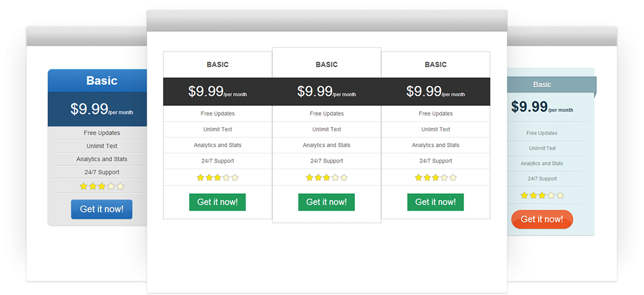The height and width of the screenshot is (295, 644).
Task: Click $9.99 price on the teal card
Action: pyautogui.click(x=529, y=106)
